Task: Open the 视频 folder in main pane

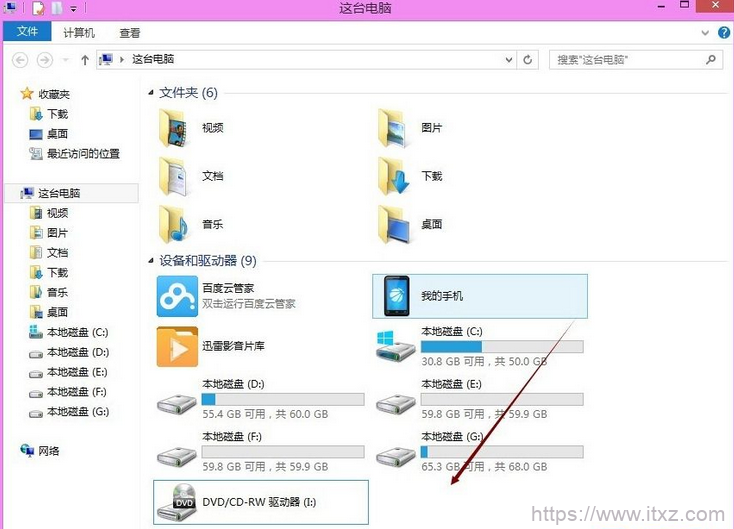Action: point(192,128)
